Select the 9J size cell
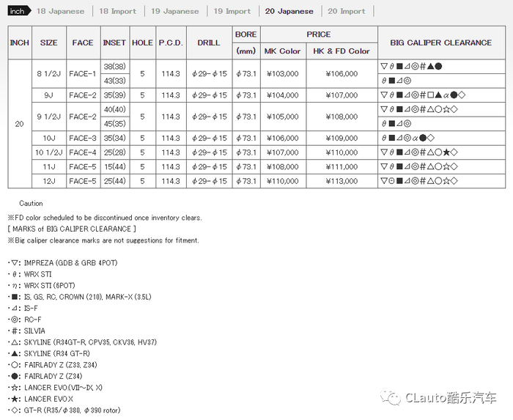Screen dimensions: 513x420 (x=49, y=95)
